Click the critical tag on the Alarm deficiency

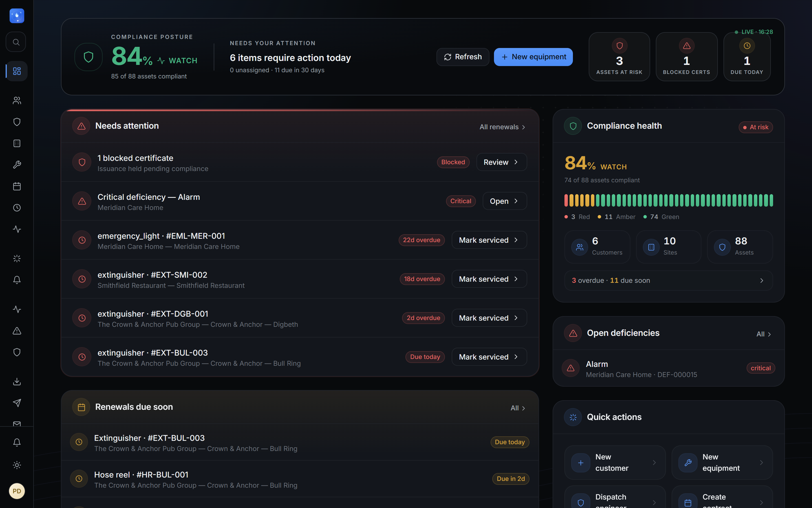[x=761, y=368]
